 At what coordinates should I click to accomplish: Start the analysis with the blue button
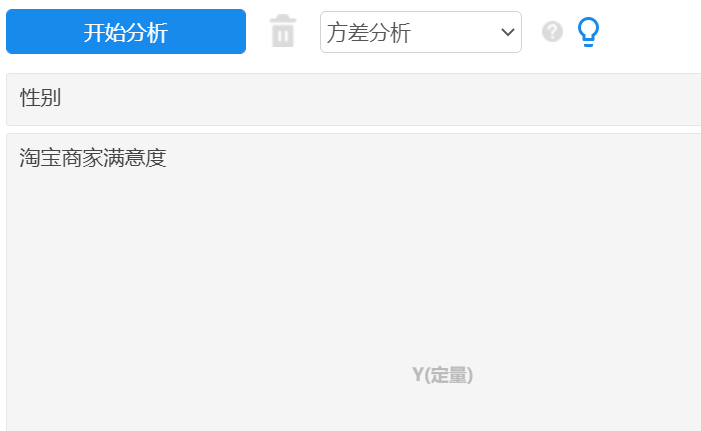(x=126, y=32)
